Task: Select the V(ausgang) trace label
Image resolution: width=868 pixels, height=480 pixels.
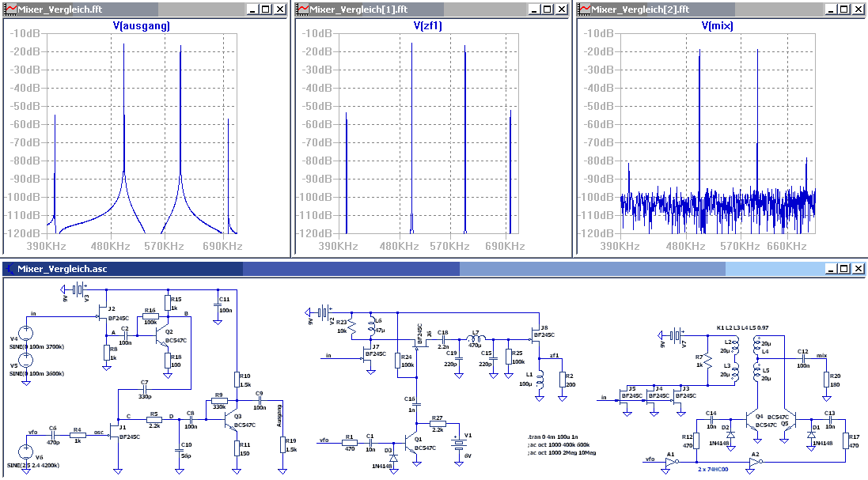Action: (x=142, y=26)
